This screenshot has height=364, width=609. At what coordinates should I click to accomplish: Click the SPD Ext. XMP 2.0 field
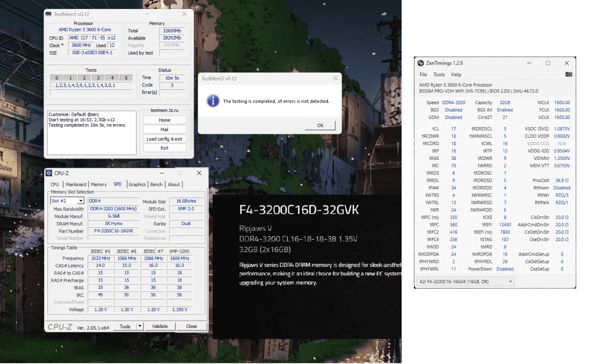click(186, 209)
